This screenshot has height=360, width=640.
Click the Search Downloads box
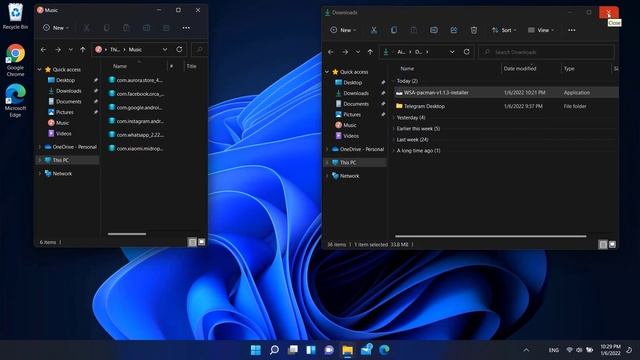click(x=547, y=52)
